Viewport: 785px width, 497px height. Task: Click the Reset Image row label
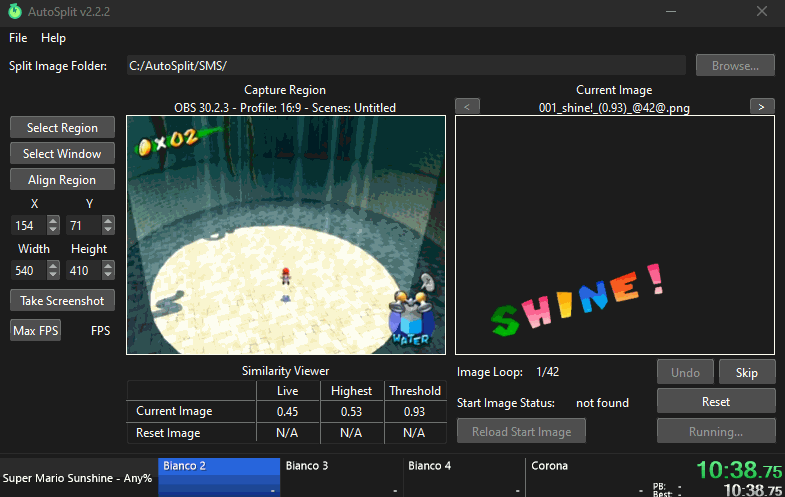(168, 432)
